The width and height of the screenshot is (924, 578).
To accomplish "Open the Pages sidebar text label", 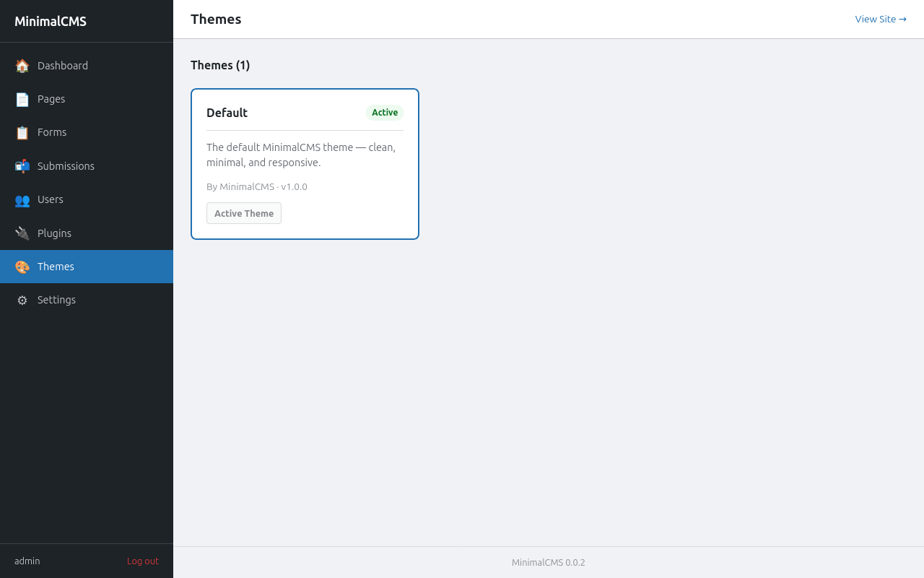I will (51, 99).
